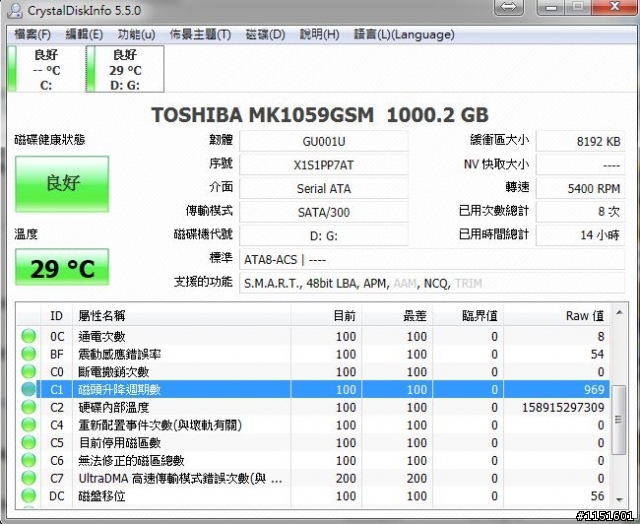Click the ID column header
The height and width of the screenshot is (524, 640).
(56, 315)
